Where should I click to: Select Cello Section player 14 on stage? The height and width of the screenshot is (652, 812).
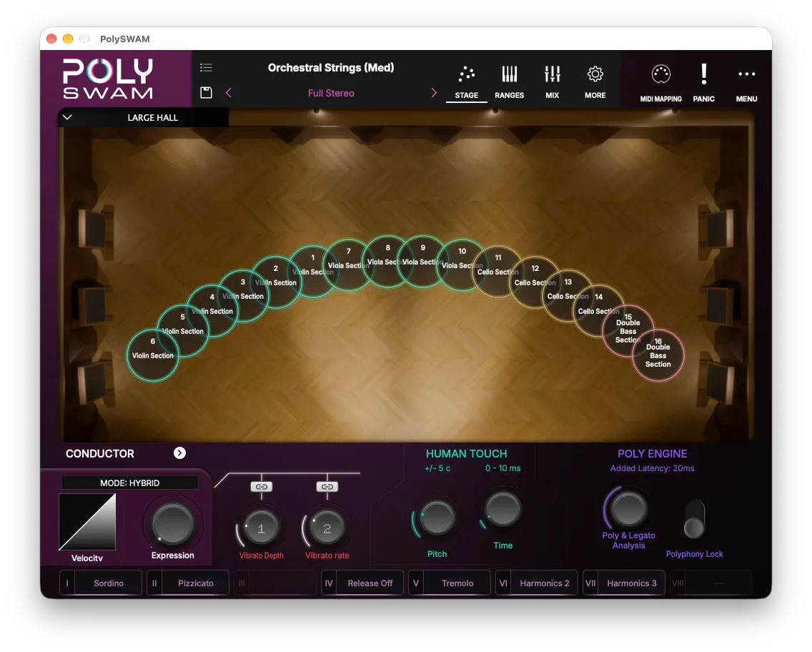pyautogui.click(x=599, y=311)
